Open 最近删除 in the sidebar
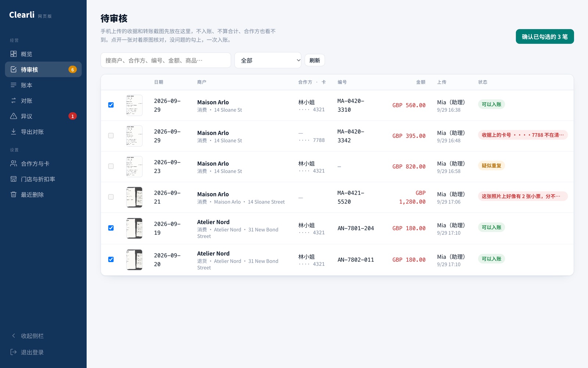The height and width of the screenshot is (368, 588). coord(43,194)
